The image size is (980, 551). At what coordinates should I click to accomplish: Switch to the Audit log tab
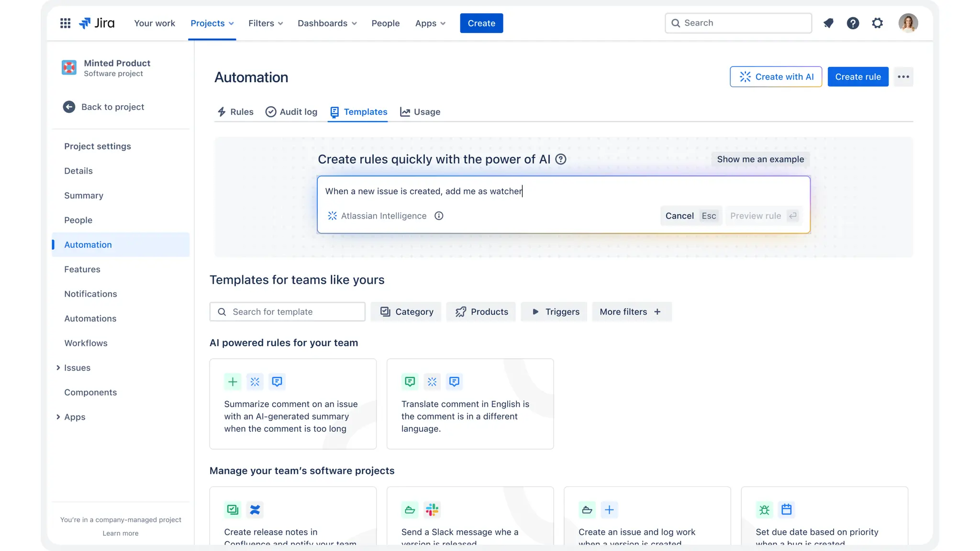tap(291, 111)
